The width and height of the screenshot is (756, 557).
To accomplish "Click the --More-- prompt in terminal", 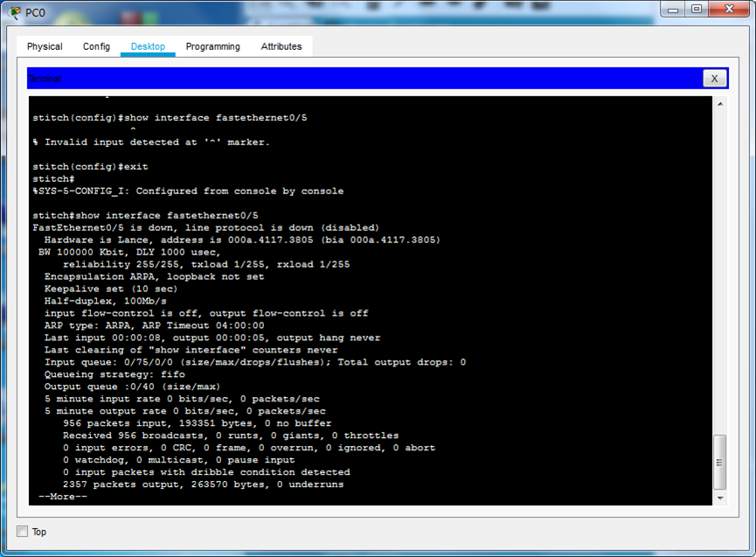I will click(63, 497).
